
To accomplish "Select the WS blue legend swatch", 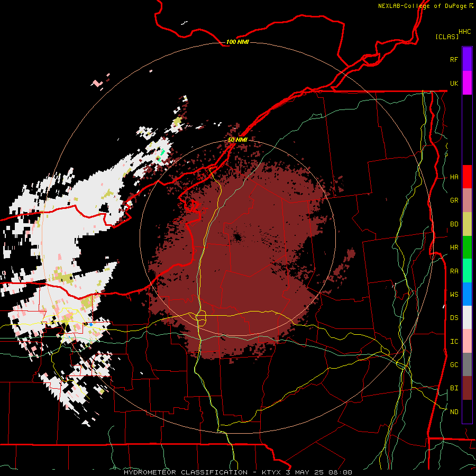I will (x=467, y=294).
